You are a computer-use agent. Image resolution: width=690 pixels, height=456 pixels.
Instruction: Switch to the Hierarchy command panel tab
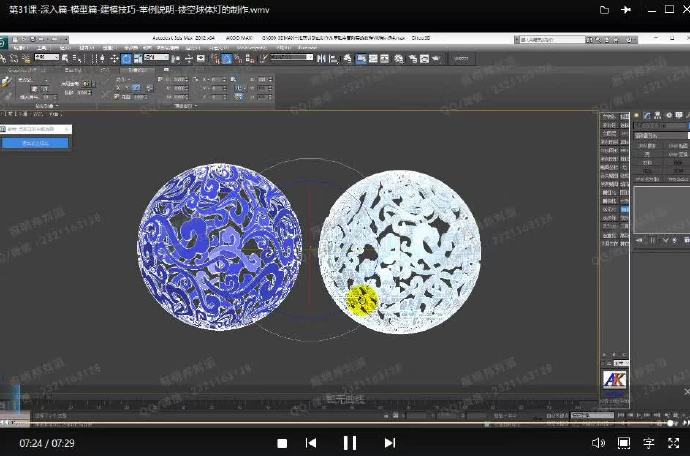(657, 115)
